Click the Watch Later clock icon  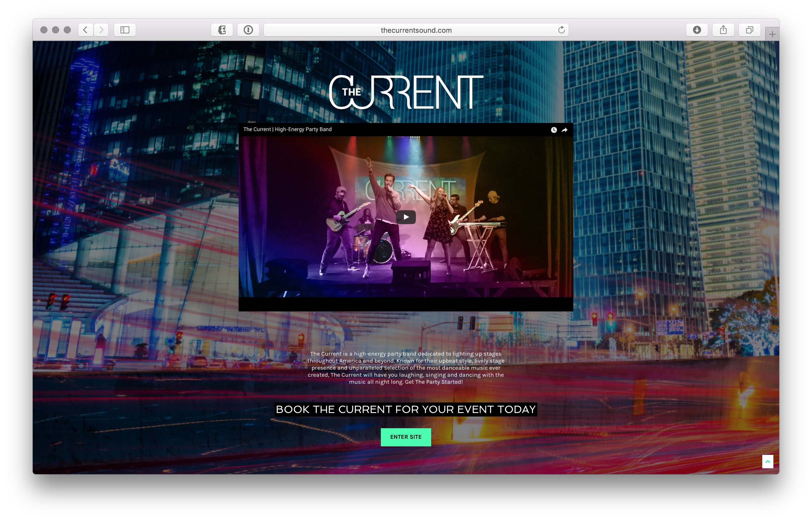pyautogui.click(x=554, y=130)
